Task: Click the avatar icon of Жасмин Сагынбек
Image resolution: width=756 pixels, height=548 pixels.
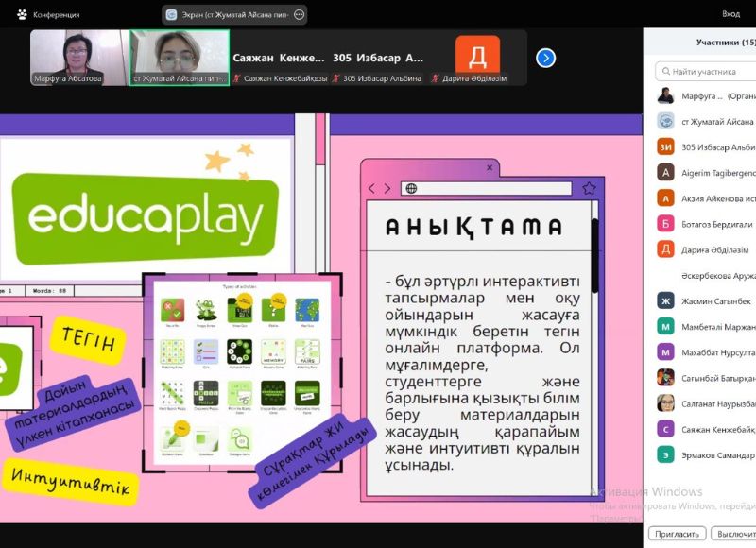Action: point(666,301)
